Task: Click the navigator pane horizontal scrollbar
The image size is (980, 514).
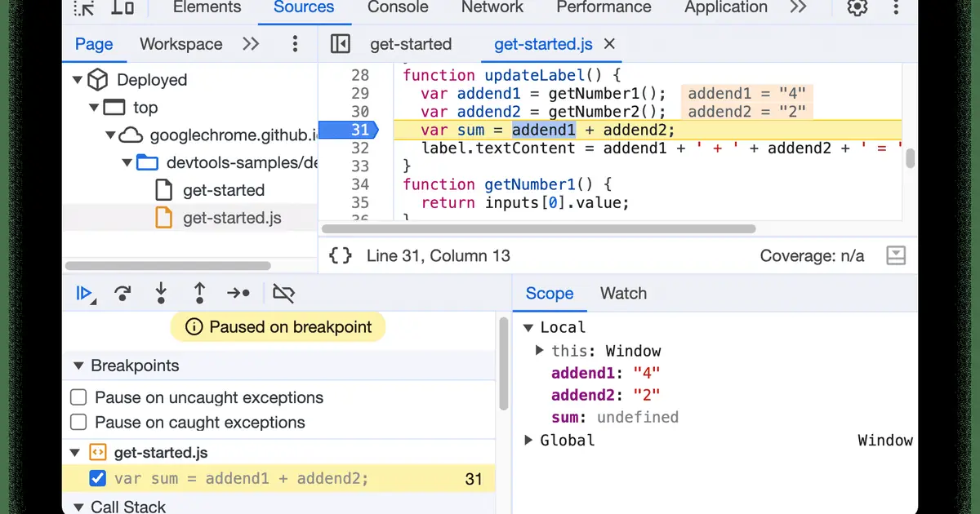Action: point(167,265)
